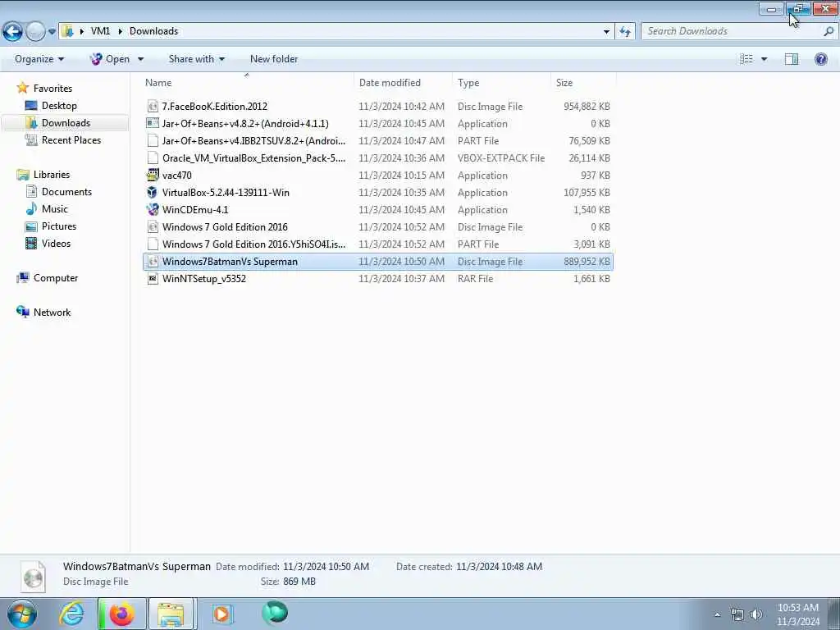Viewport: 840px width, 630px height.
Task: Open the address bar history dropdown
Action: click(606, 31)
